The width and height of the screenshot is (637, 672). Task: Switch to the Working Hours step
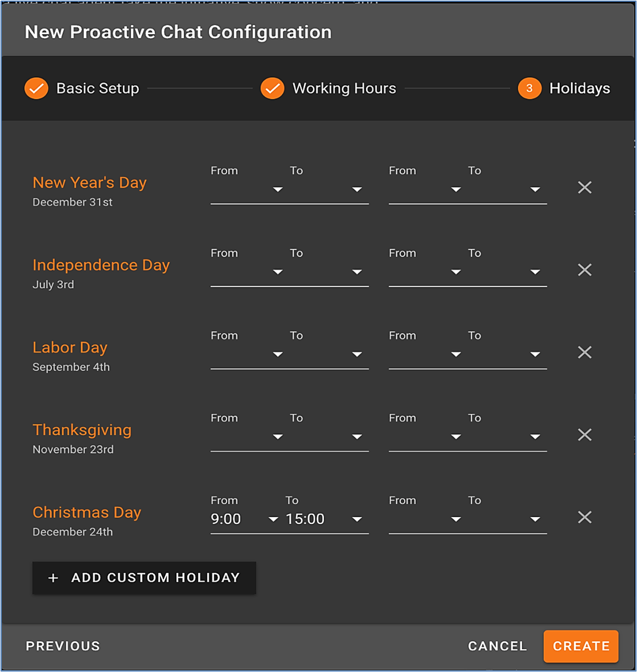[x=344, y=89]
